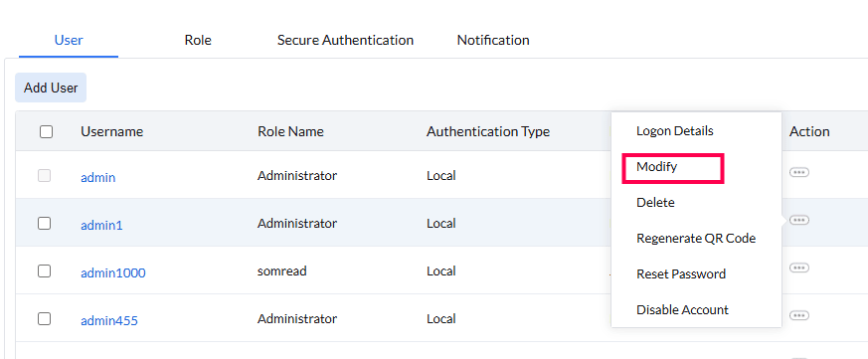This screenshot has height=359, width=868.
Task: Click Administrator role in admin1 row
Action: click(x=297, y=224)
